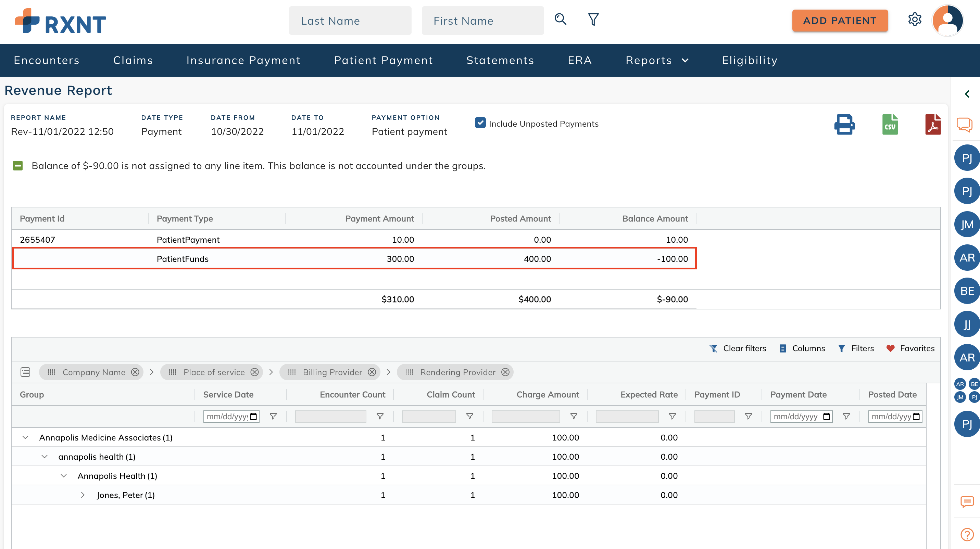Viewport: 980px width, 549px height.
Task: Open user profile avatar menu
Action: (x=947, y=21)
